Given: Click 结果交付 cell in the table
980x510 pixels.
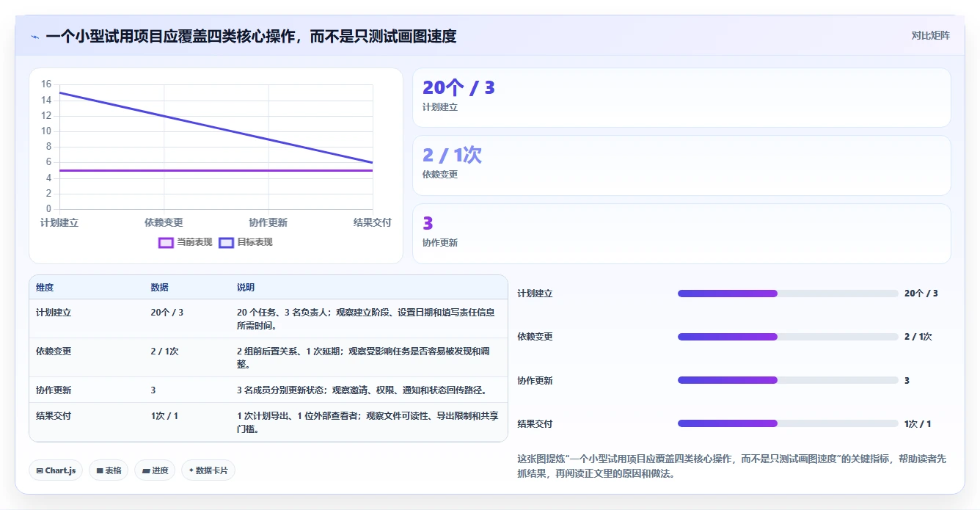Looking at the screenshot, I should pos(54,416).
